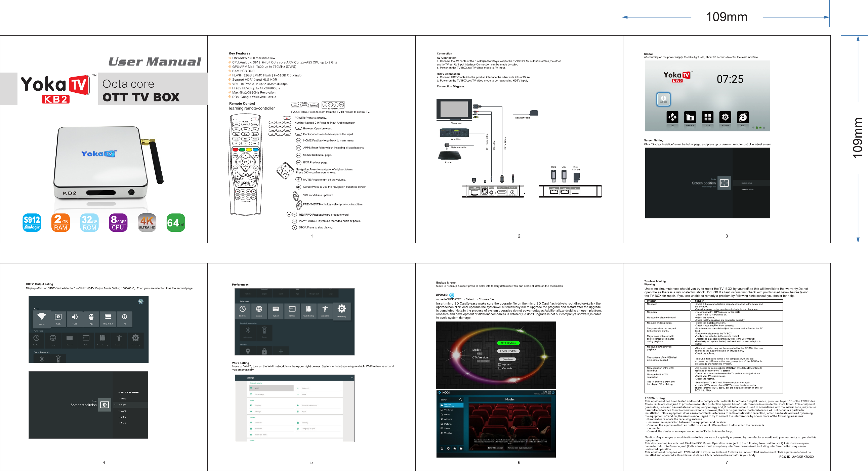Open the Sound speaker tile in Device settings
The image size is (868, 471).
pos(75,318)
